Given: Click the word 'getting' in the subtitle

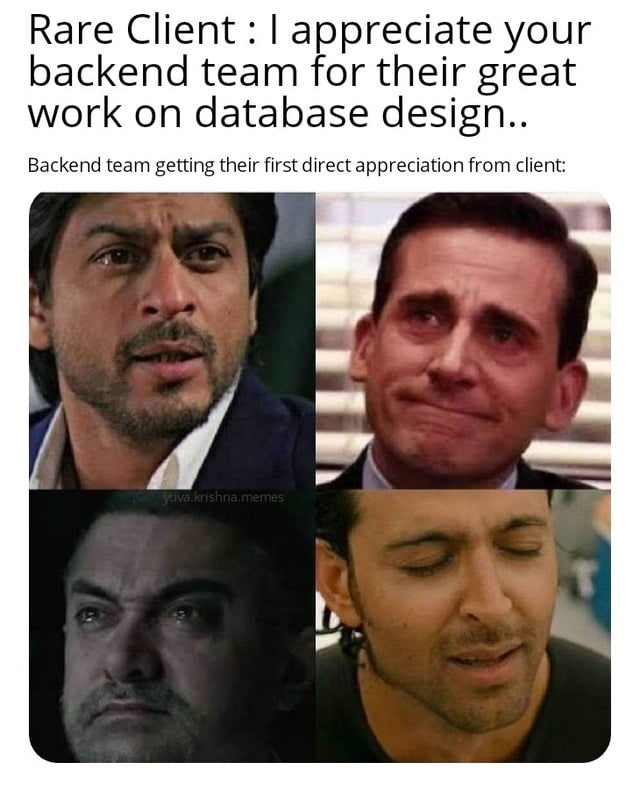Looking at the screenshot, I should 185,167.
